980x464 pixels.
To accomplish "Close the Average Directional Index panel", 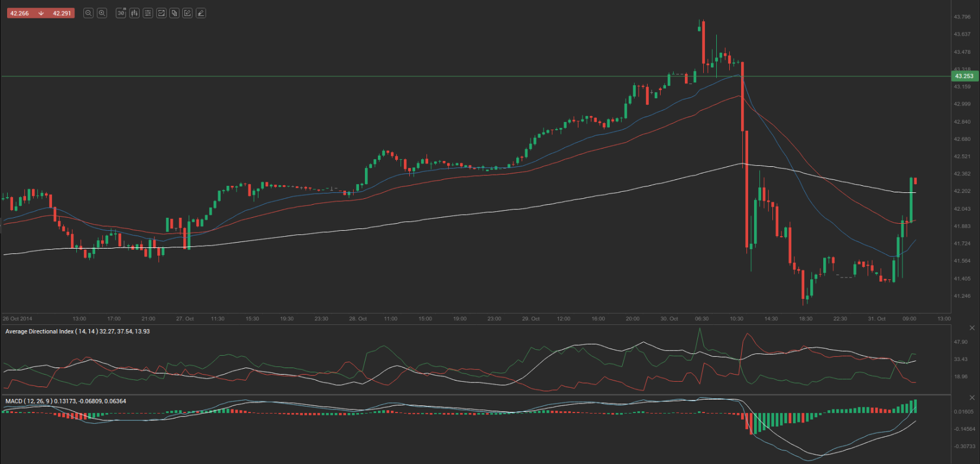I will click(x=972, y=328).
